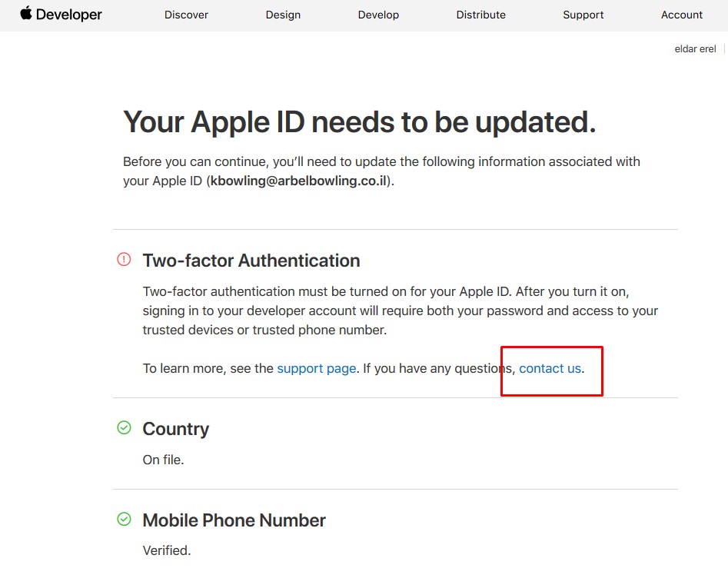Go to the Design section
This screenshot has width=728, height=588.
pyautogui.click(x=283, y=15)
